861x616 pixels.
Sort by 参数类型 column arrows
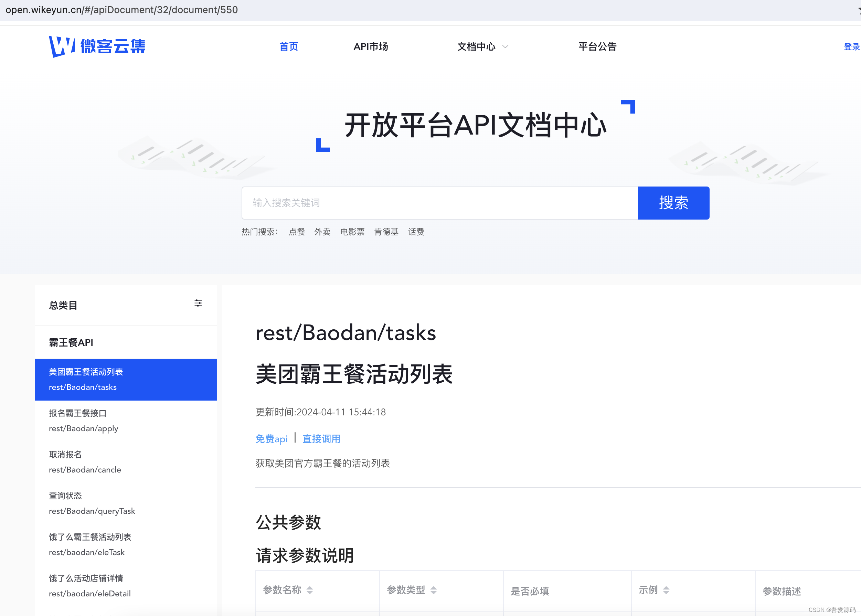(433, 590)
